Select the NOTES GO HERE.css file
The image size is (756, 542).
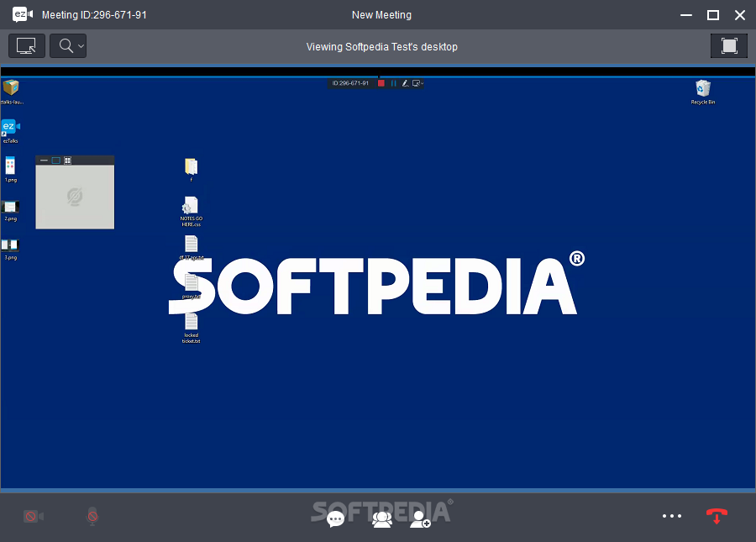pos(191,211)
